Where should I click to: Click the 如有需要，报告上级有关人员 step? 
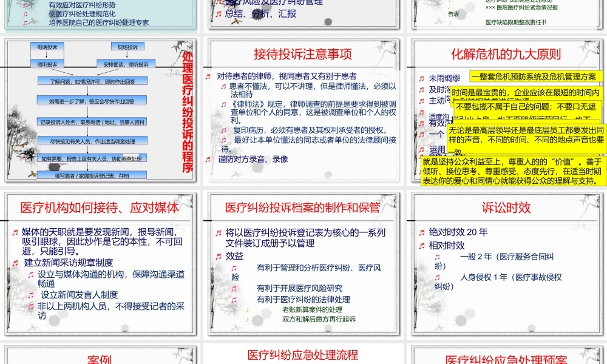pos(92,158)
